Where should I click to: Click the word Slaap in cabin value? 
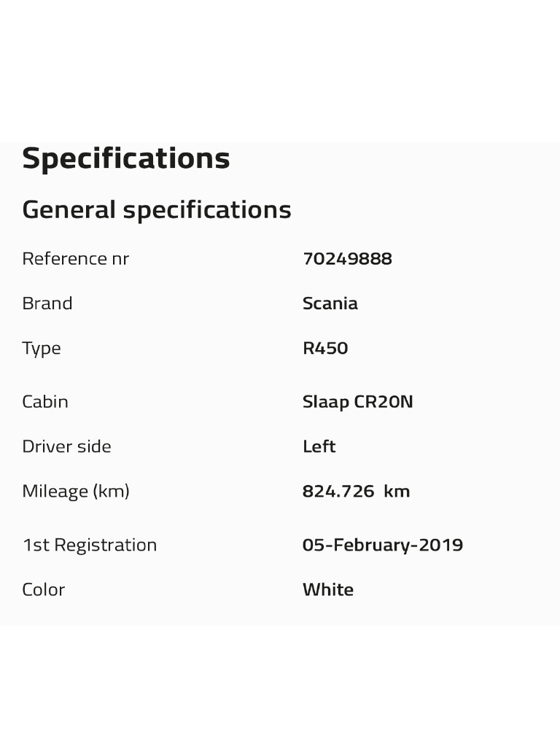pos(326,403)
